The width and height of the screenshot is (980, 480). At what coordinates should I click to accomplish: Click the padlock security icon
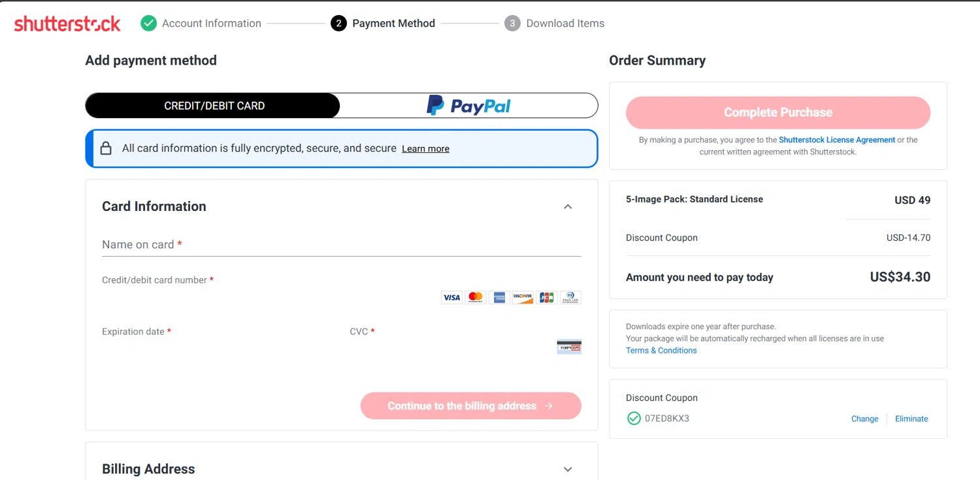tap(106, 148)
